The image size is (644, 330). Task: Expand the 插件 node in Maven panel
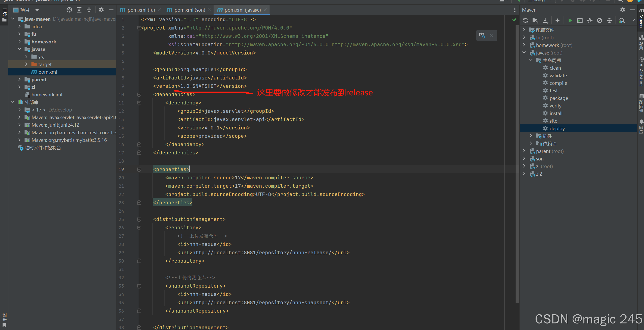click(x=531, y=136)
